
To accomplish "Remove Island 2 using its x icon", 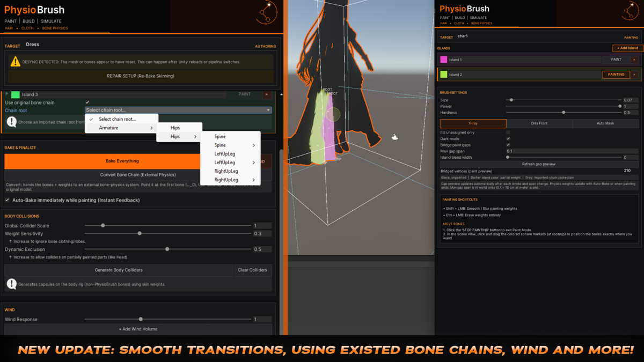I will point(634,75).
